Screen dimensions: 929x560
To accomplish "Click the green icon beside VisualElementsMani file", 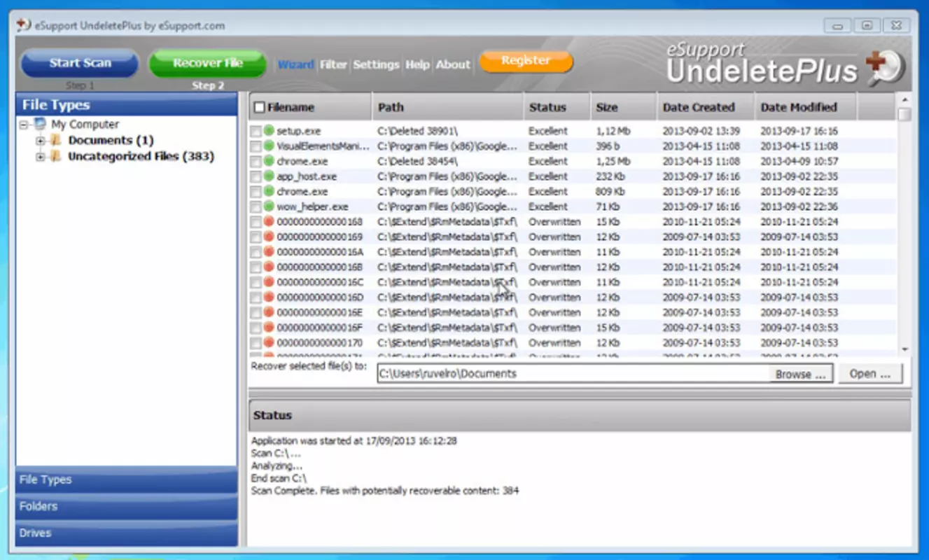I will click(269, 146).
